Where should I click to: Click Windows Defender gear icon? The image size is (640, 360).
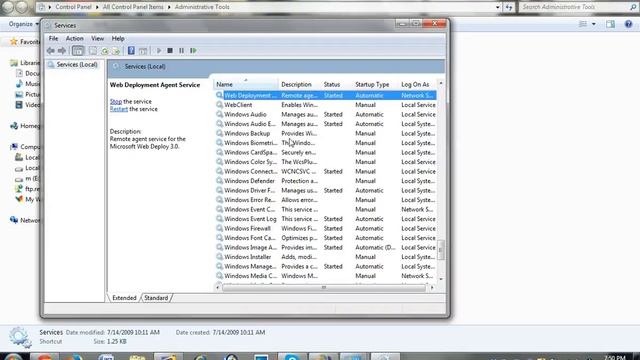(219, 181)
